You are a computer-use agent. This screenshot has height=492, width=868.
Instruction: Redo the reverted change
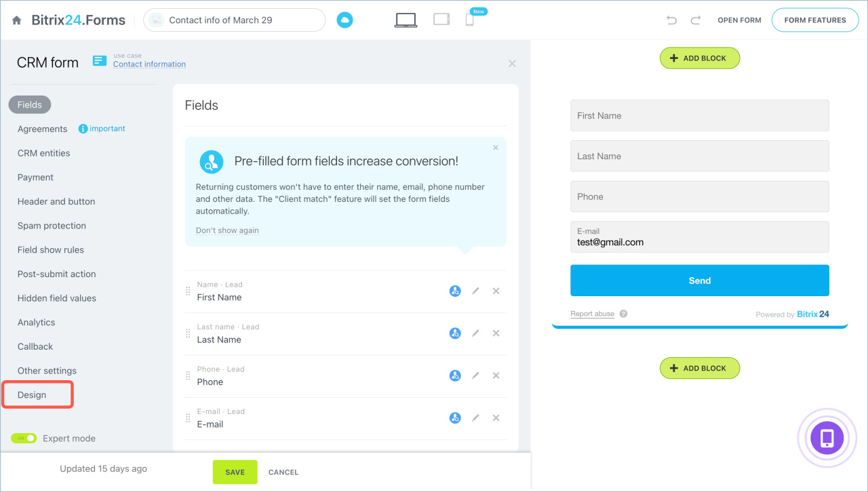(695, 20)
